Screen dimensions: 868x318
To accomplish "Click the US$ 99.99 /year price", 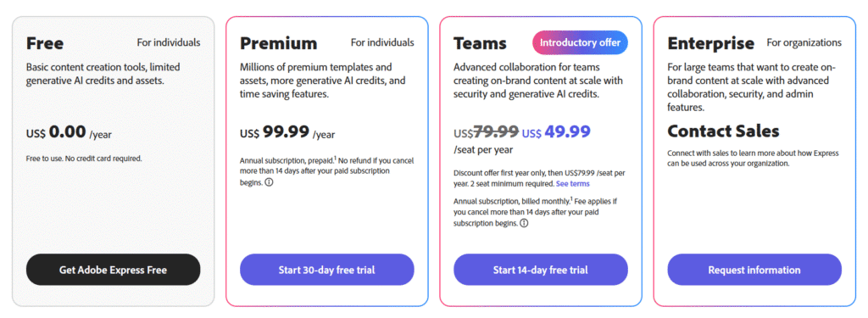I will 287,131.
